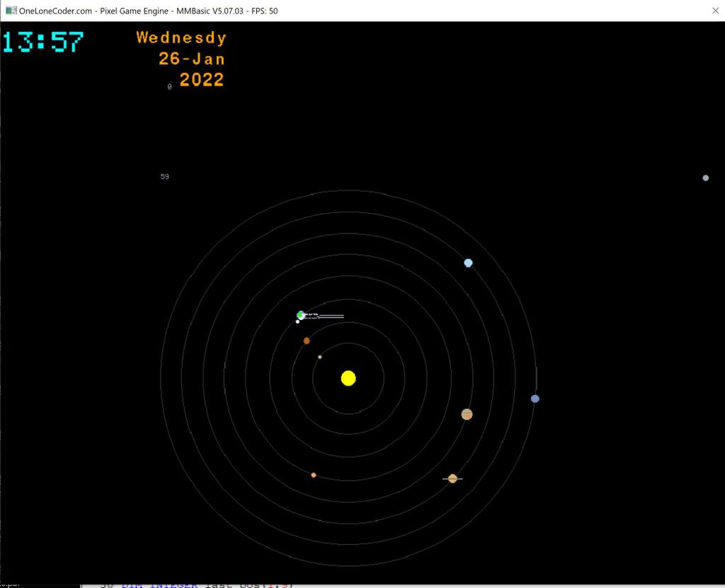Click the small 0 label near the year
Screen dimensions: 725x588
click(169, 86)
